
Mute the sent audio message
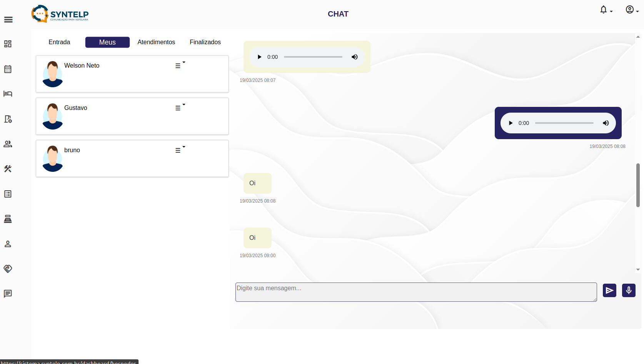coord(606,123)
